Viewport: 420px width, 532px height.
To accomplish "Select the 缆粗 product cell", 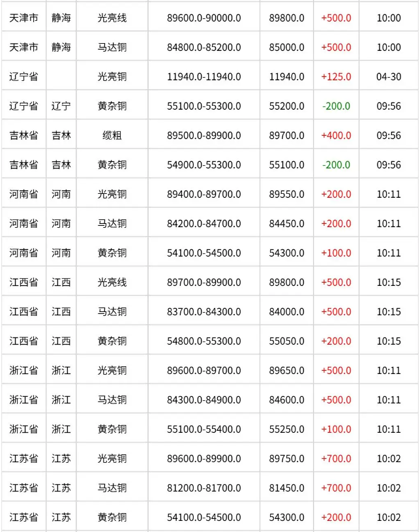I will coord(112,136).
